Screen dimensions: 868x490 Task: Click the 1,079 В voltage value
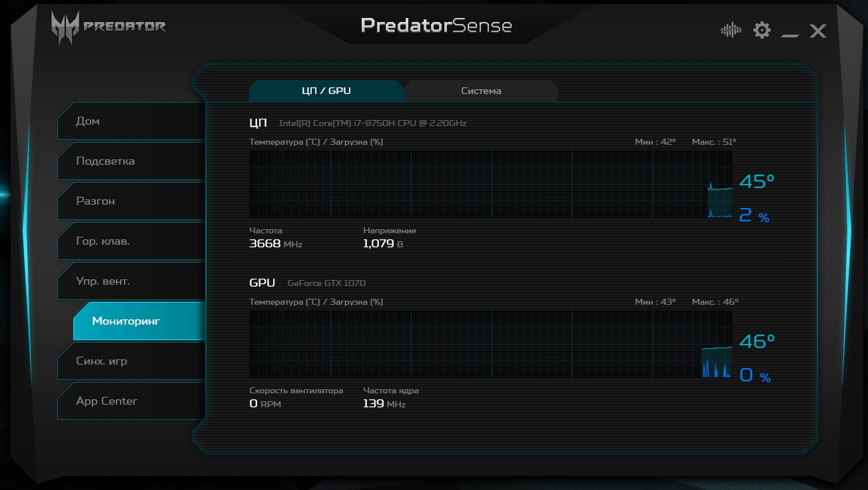coord(383,244)
